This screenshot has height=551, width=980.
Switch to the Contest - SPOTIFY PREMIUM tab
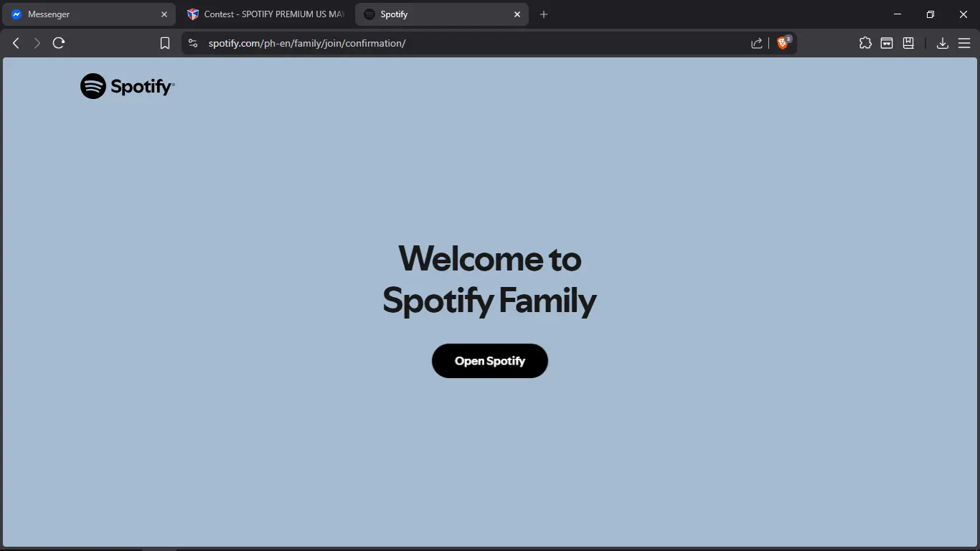pyautogui.click(x=264, y=14)
